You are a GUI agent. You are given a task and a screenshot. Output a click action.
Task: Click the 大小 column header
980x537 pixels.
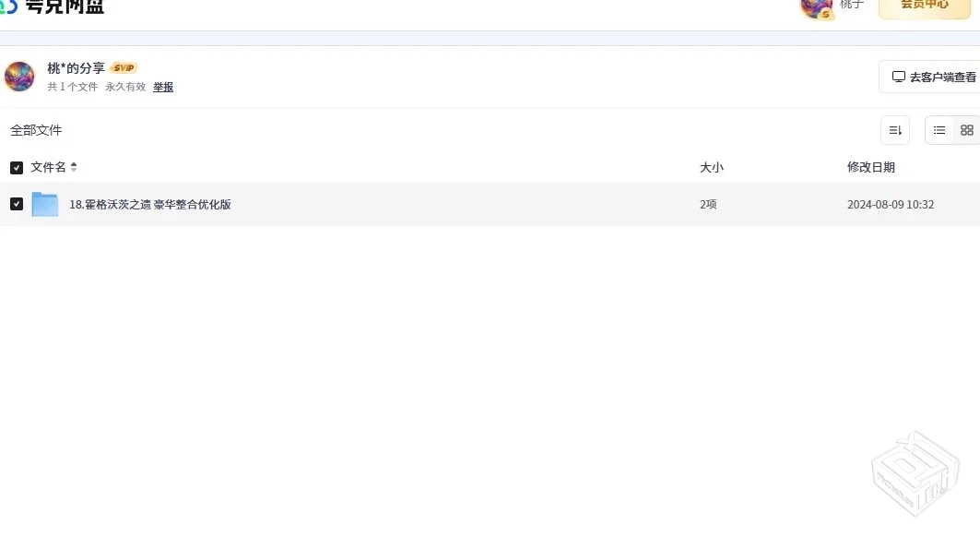(711, 167)
